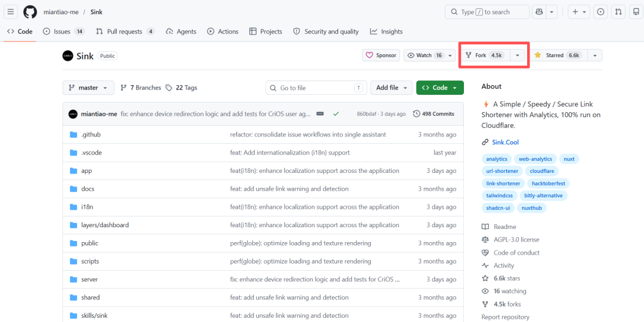Click the Sponsor button
This screenshot has width=644, height=322.
(x=380, y=55)
